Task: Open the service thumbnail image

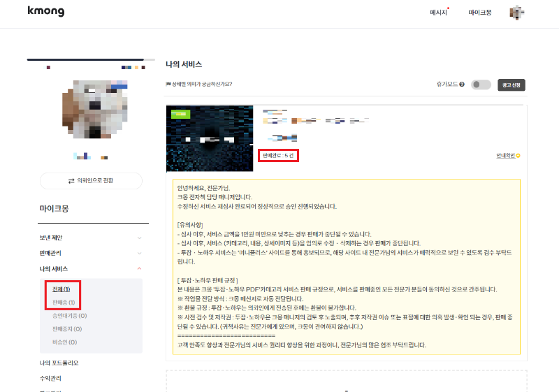Action: (210, 138)
